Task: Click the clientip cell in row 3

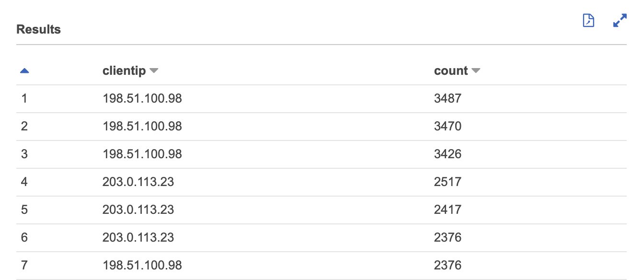Action: click(x=142, y=154)
